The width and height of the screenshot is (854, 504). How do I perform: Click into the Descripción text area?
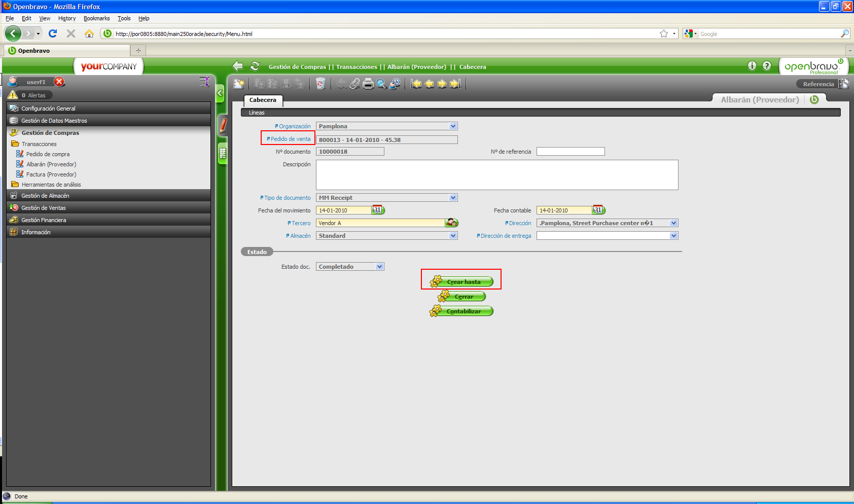tap(497, 175)
